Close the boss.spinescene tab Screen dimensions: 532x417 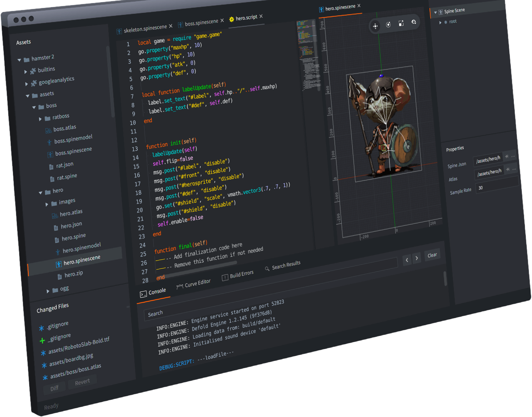[222, 20]
